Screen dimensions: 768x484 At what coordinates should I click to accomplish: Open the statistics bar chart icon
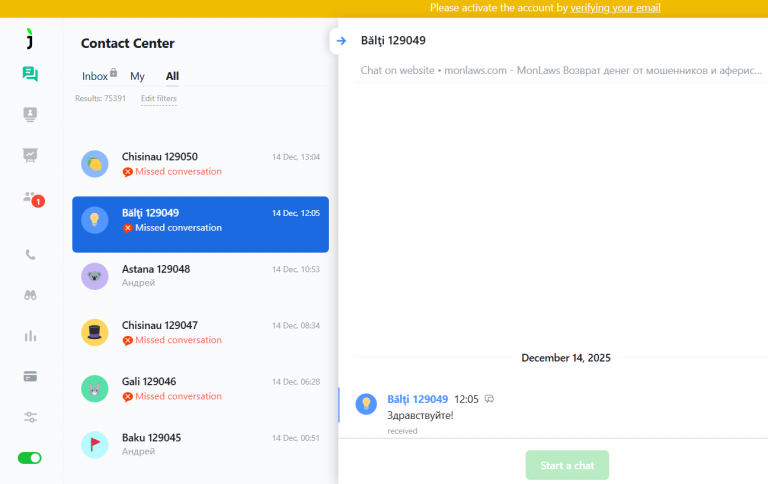point(30,336)
